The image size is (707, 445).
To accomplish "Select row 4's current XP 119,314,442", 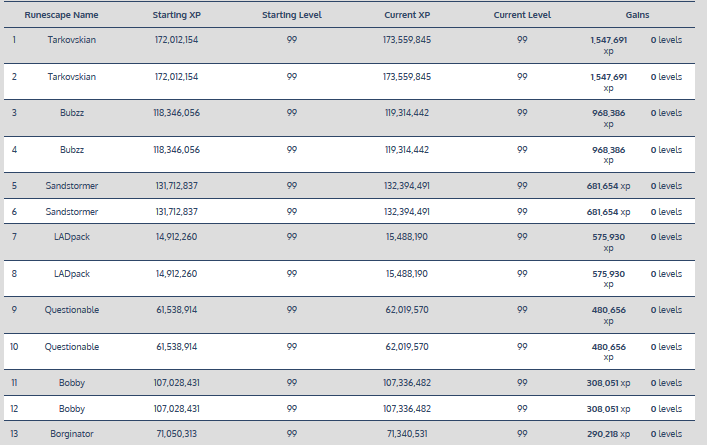I will point(407,150).
